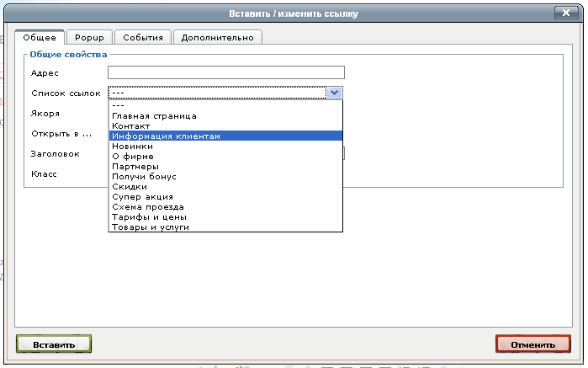Choose Главная страница from link list
The image size is (588, 368).
pyautogui.click(x=154, y=115)
